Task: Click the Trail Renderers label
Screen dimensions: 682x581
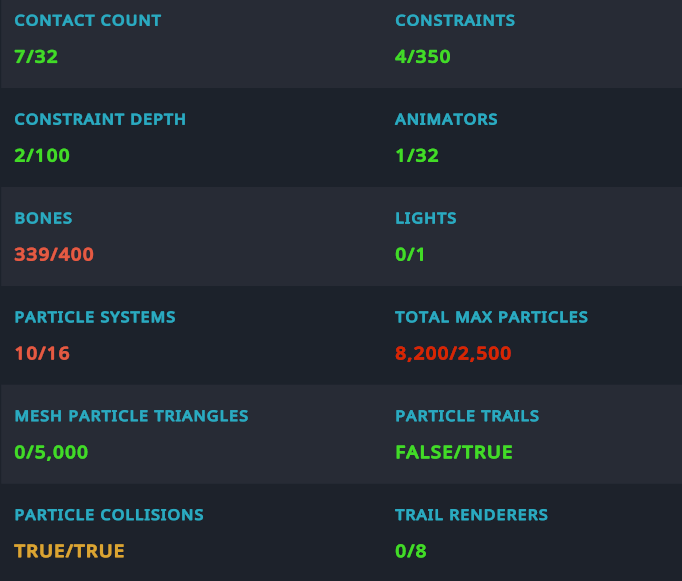Action: tap(471, 515)
